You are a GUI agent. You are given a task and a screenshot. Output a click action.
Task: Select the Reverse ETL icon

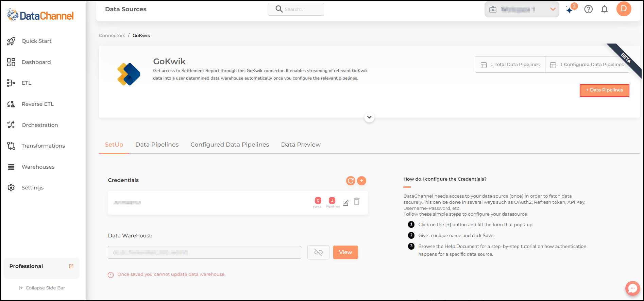(x=11, y=104)
